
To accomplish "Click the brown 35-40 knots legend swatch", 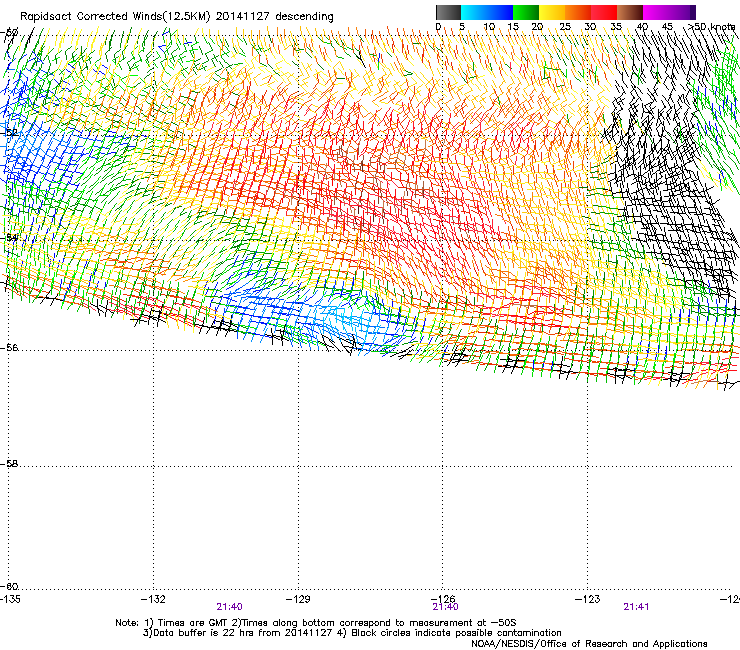I will [630, 12].
